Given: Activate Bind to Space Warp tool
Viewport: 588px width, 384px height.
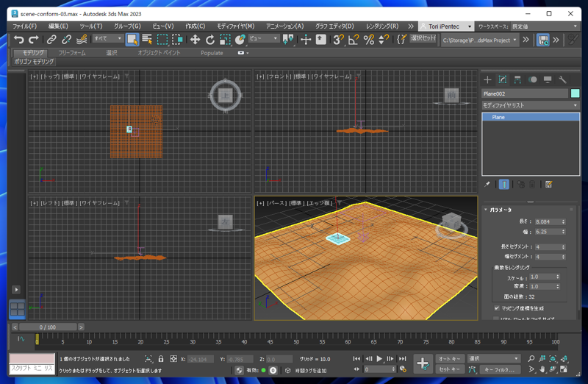Looking at the screenshot, I should click(82, 40).
